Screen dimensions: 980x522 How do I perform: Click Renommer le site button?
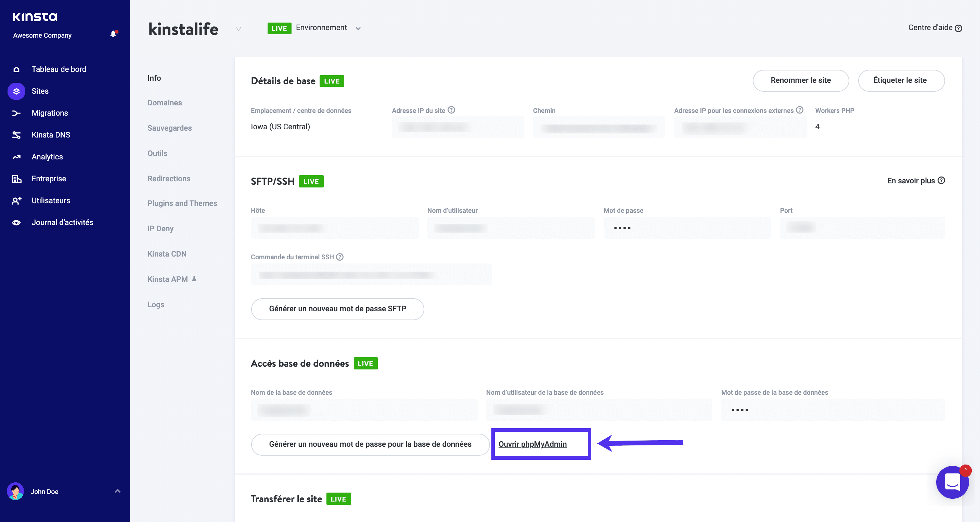point(800,81)
